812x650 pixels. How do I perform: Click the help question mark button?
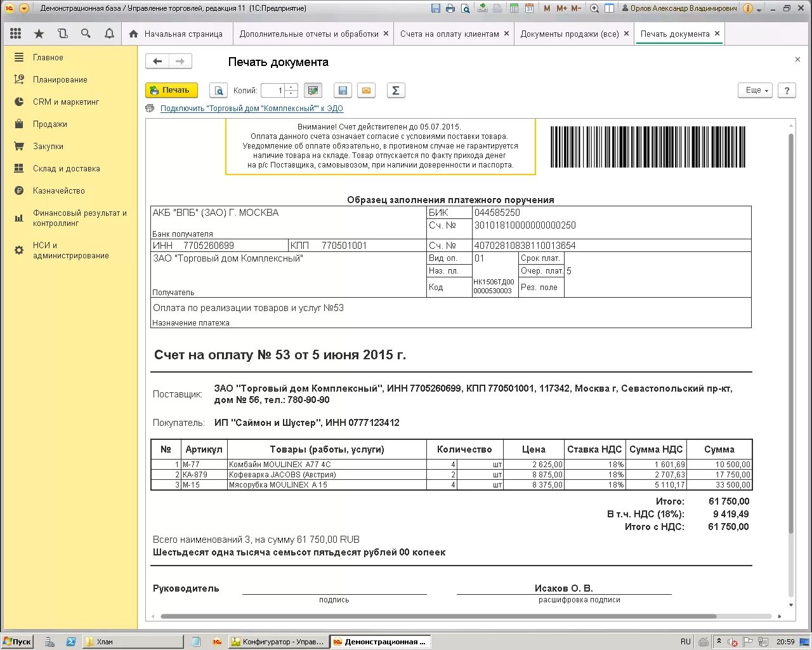(787, 90)
